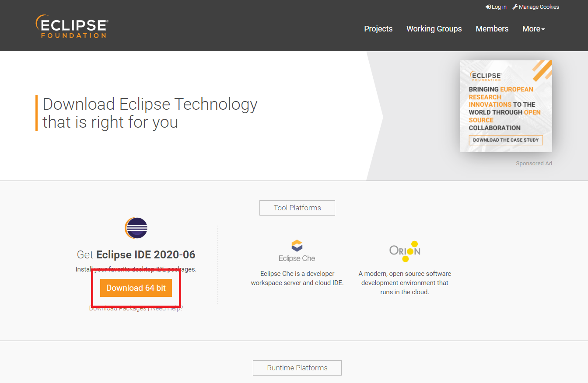The image size is (588, 383).
Task: Click the Eclipse IDE logo icon
Action: click(136, 228)
